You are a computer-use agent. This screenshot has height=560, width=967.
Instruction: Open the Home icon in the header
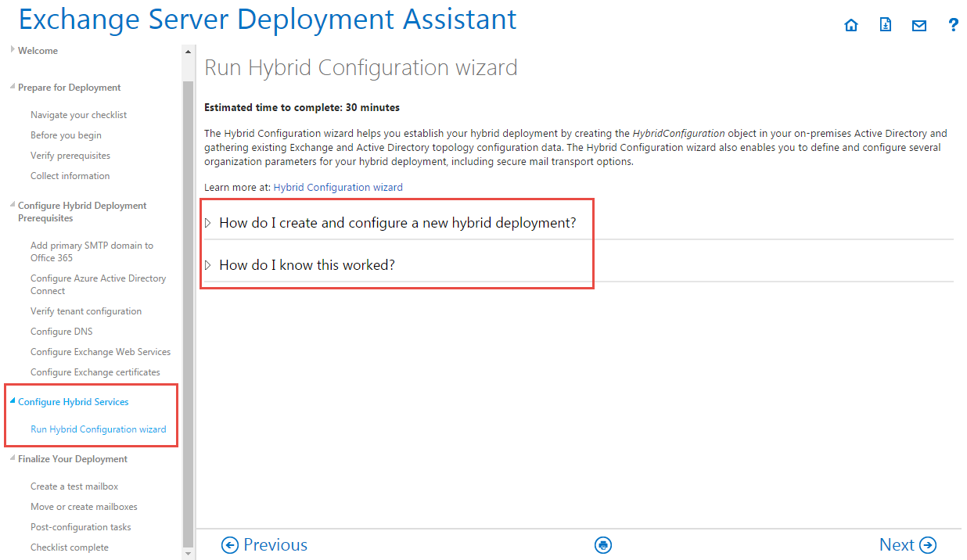pos(851,25)
